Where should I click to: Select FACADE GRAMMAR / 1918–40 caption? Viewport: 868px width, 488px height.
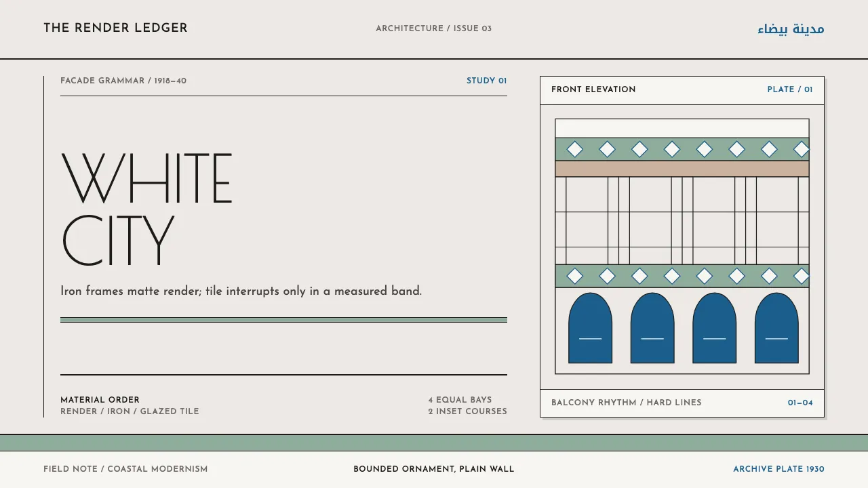(x=123, y=81)
